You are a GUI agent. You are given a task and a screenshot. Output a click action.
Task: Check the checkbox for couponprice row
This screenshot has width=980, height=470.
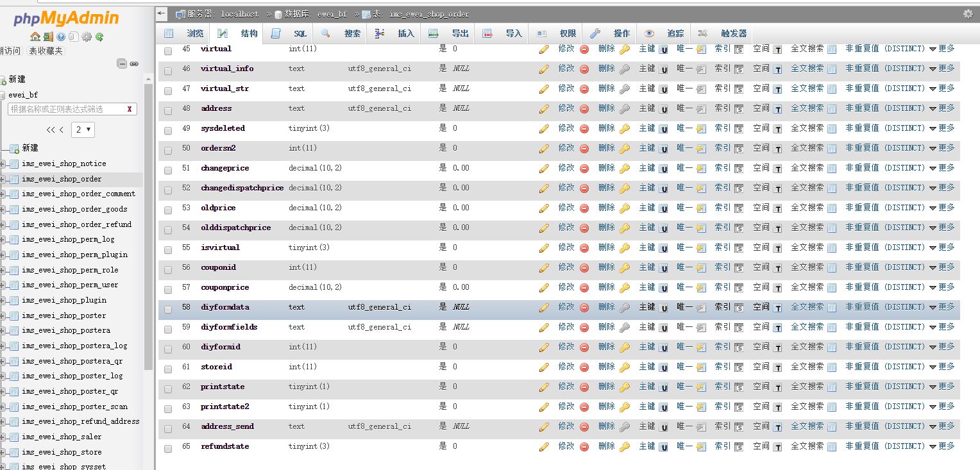(x=168, y=289)
